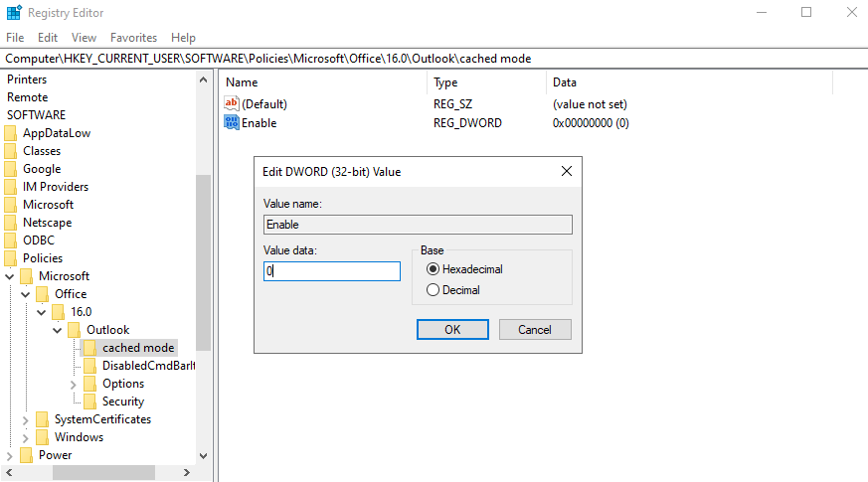Close the Edit DWORD dialog with X

click(567, 172)
